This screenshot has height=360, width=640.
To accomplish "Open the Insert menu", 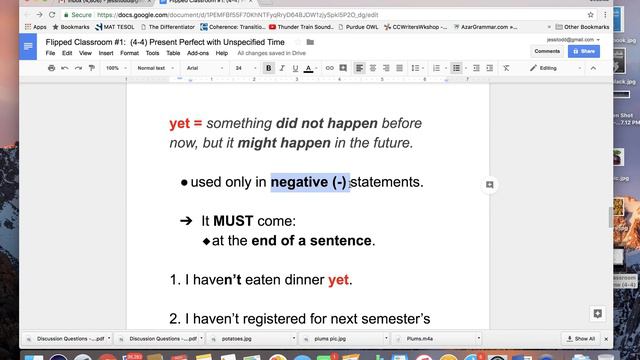I will pos(106,53).
